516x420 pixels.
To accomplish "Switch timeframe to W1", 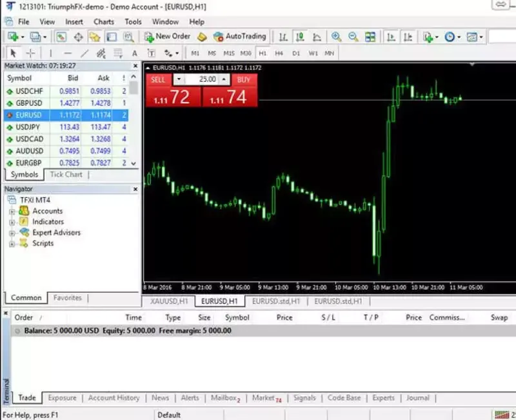I will (x=313, y=54).
